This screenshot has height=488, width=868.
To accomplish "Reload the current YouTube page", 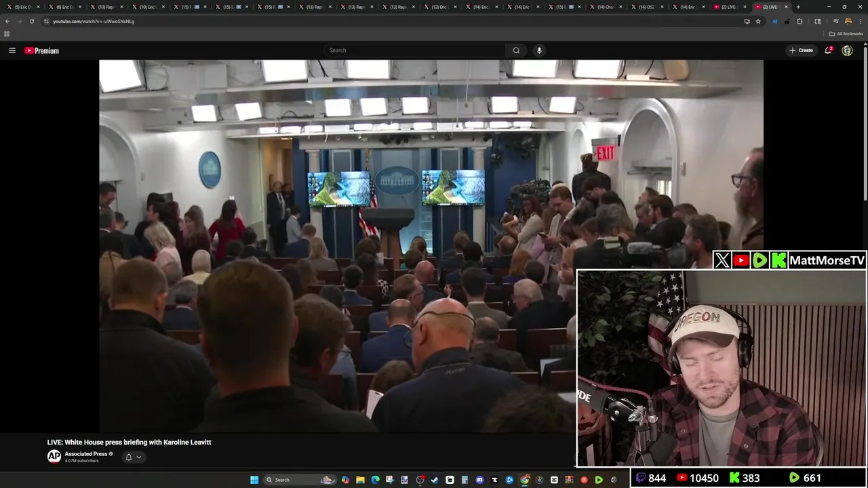I will [x=31, y=21].
